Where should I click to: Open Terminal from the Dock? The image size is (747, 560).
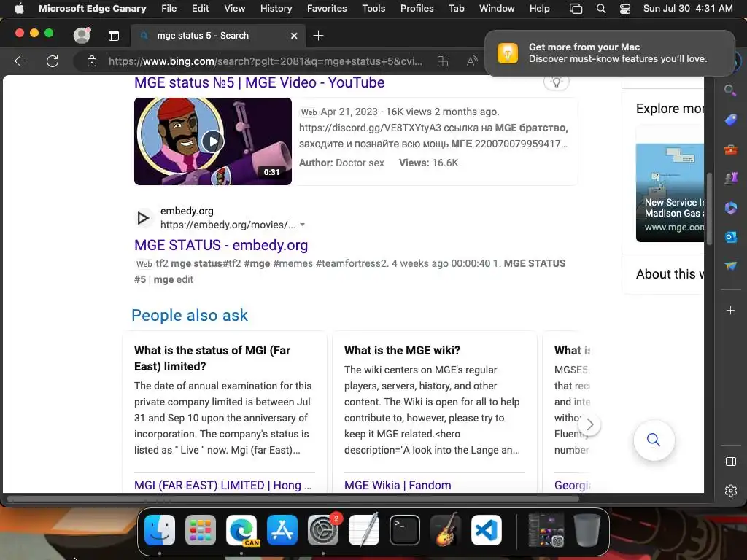[405, 530]
